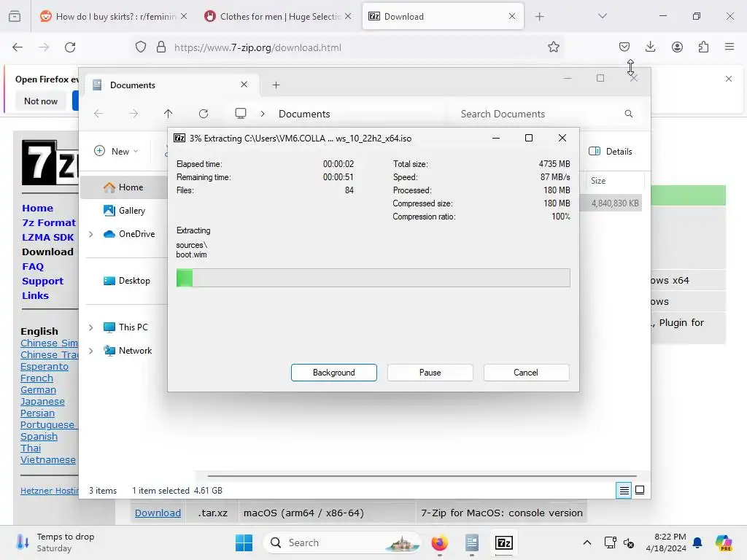Viewport: 747px width, 560px height.
Task: Pause the 7-Zip extraction
Action: [430, 373]
